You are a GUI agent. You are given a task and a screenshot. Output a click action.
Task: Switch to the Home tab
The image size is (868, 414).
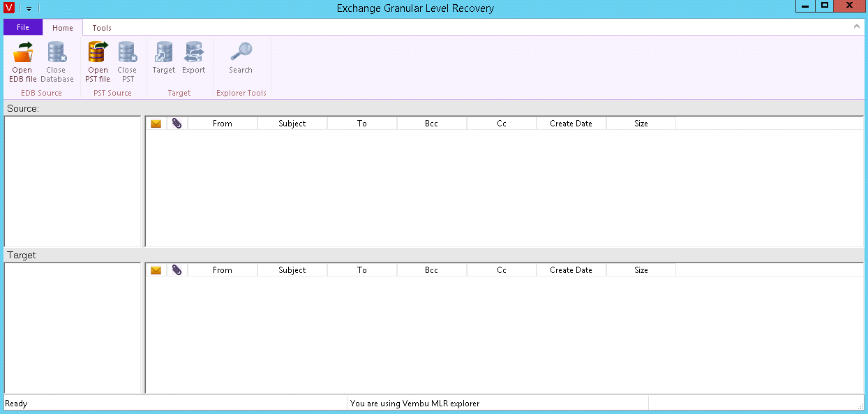point(63,28)
